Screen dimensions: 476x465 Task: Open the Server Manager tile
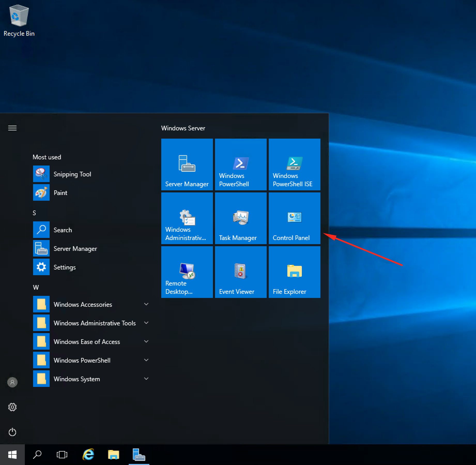pyautogui.click(x=187, y=164)
